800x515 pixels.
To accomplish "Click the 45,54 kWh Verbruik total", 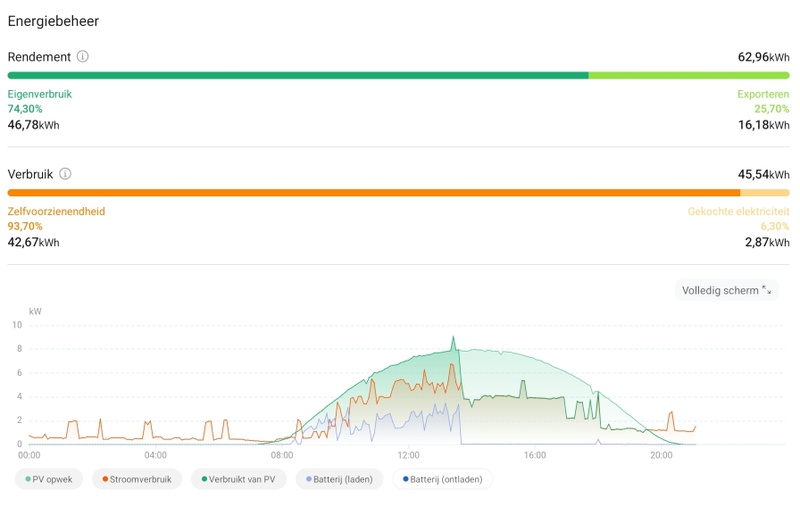I will coord(763,174).
